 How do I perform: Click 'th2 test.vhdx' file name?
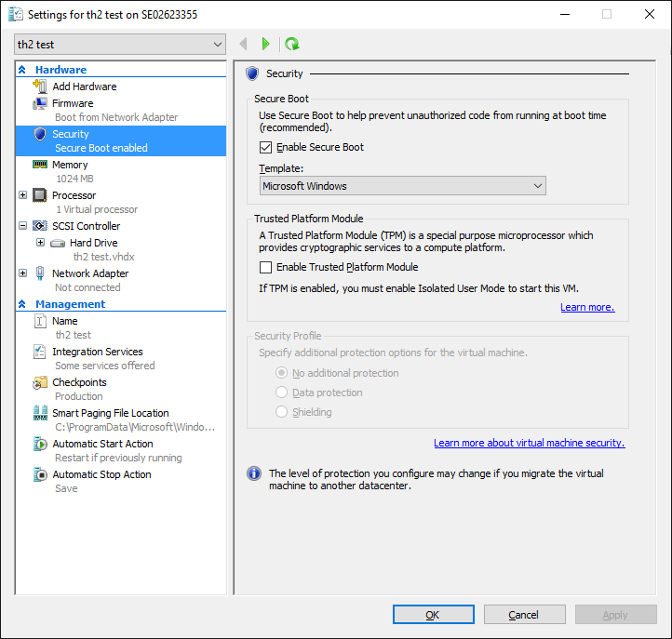(x=103, y=257)
